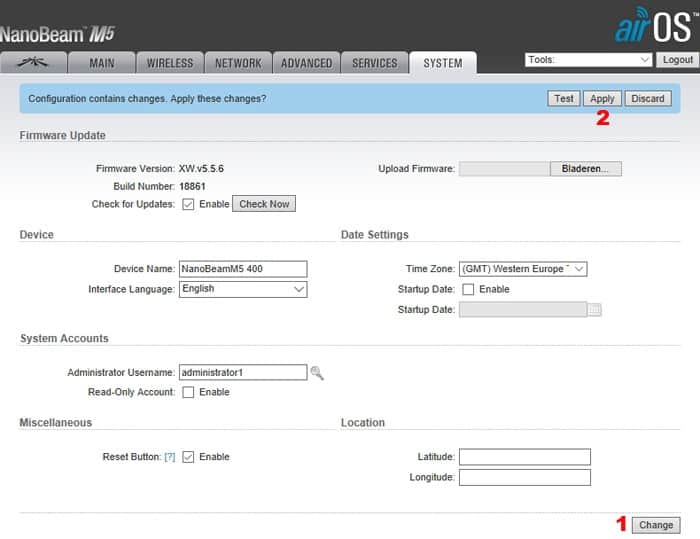Click the Firmware Update section heading
Screen dimensions: 700x539
[x=62, y=135]
